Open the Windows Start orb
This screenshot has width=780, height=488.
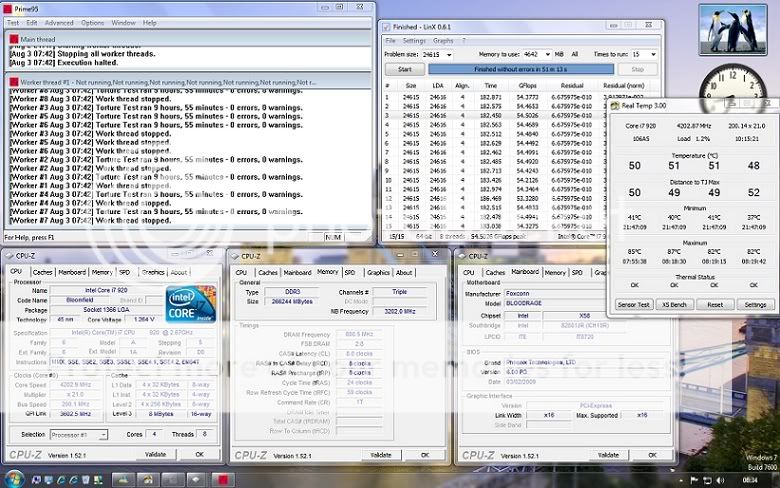(13, 479)
